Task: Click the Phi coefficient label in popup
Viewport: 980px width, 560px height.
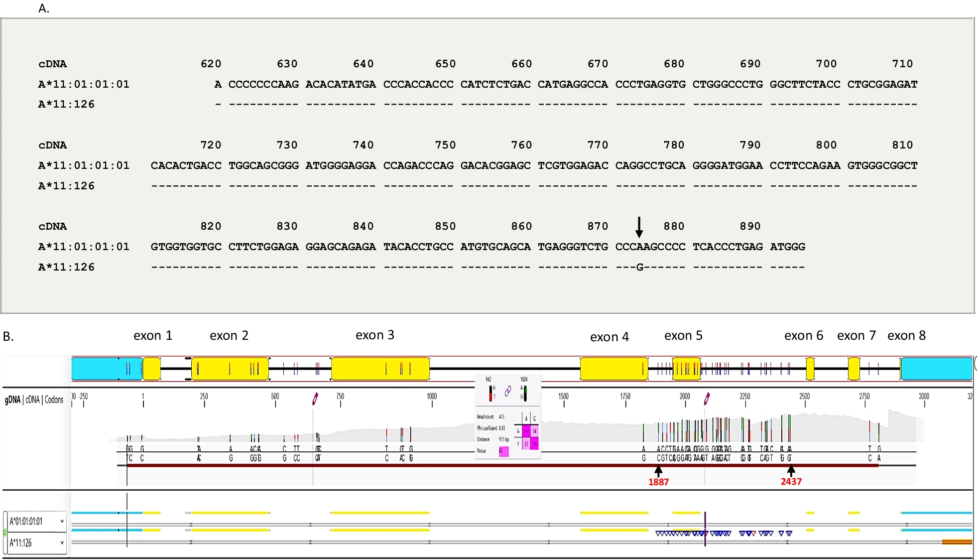Action: point(488,428)
